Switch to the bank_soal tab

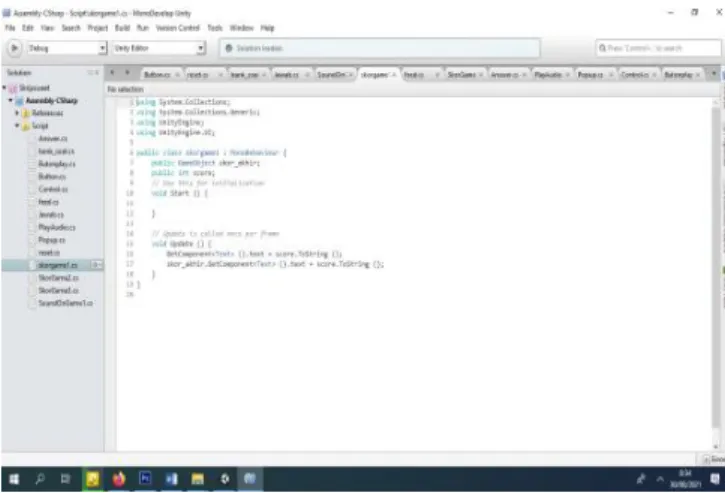click(244, 75)
